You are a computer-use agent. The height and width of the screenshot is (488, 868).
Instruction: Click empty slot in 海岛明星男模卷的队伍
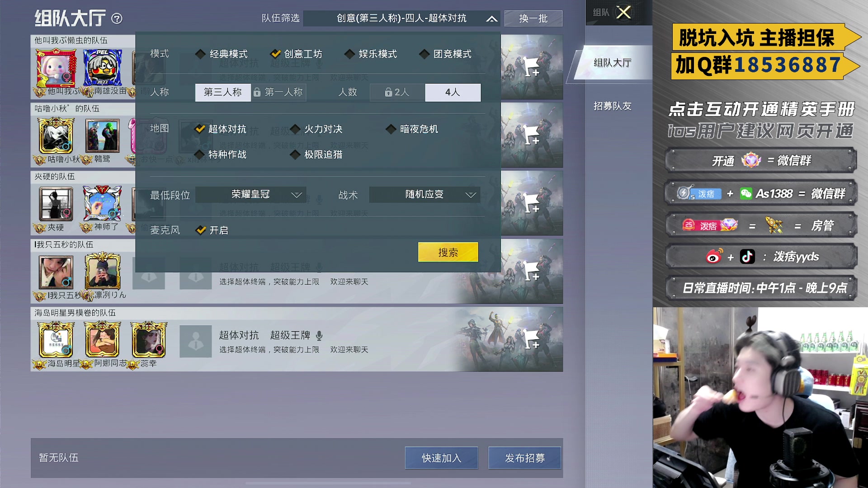pos(195,342)
